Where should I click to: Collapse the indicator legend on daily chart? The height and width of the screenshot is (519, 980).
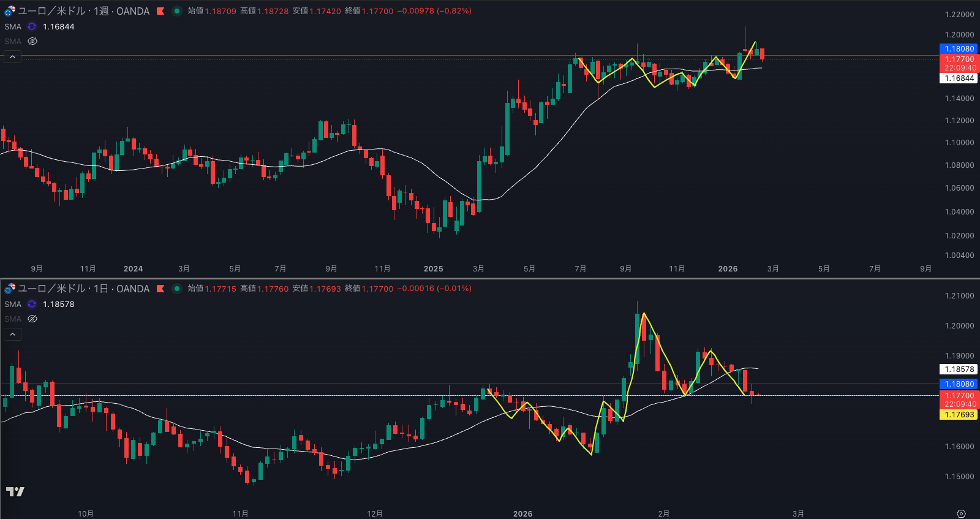pos(13,335)
